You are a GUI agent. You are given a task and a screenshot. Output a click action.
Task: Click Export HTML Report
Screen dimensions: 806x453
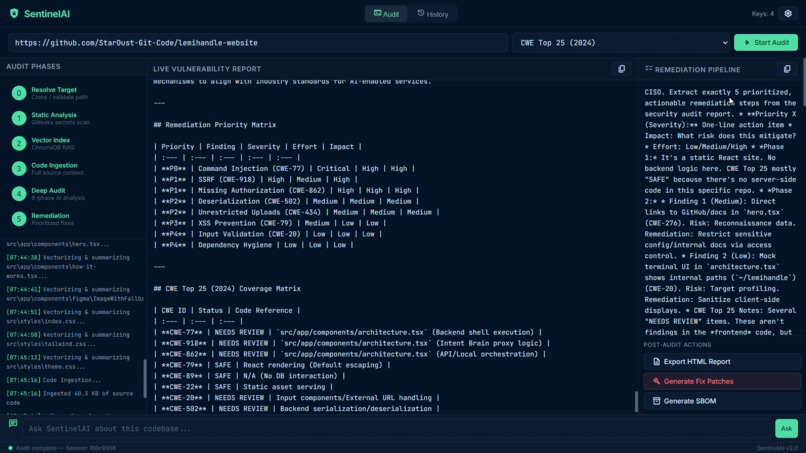(722, 361)
